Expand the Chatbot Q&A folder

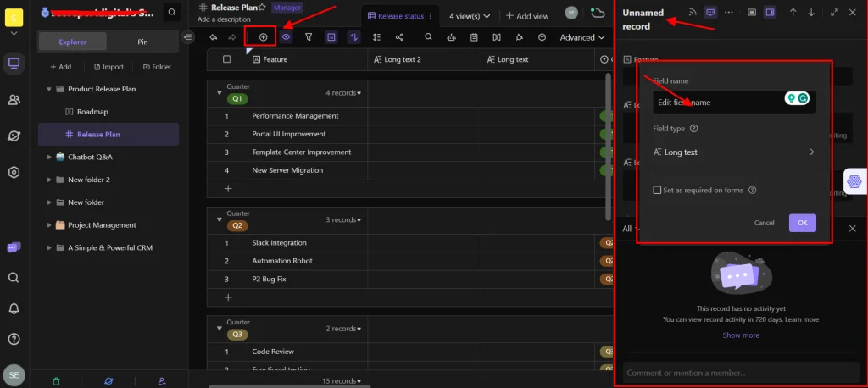(49, 157)
